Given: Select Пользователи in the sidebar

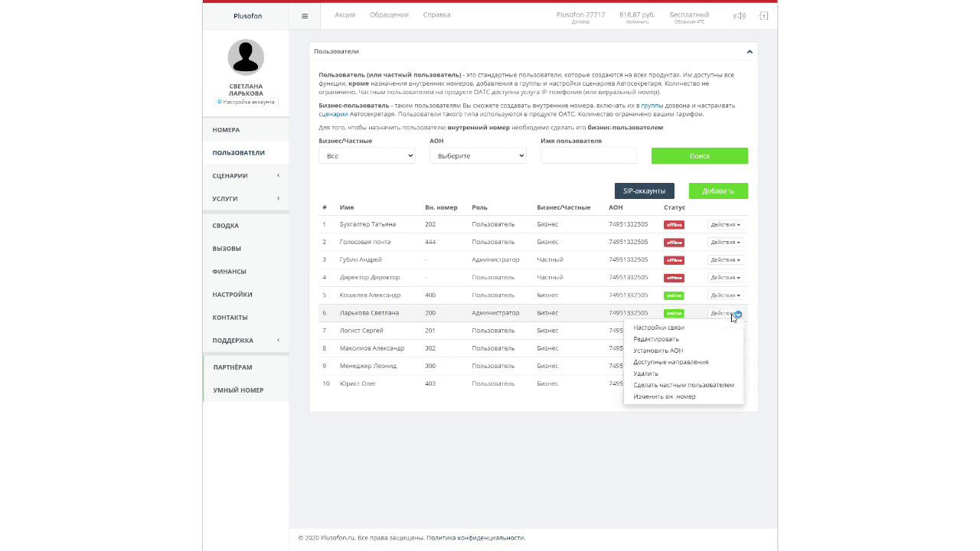Looking at the screenshot, I should [x=246, y=153].
